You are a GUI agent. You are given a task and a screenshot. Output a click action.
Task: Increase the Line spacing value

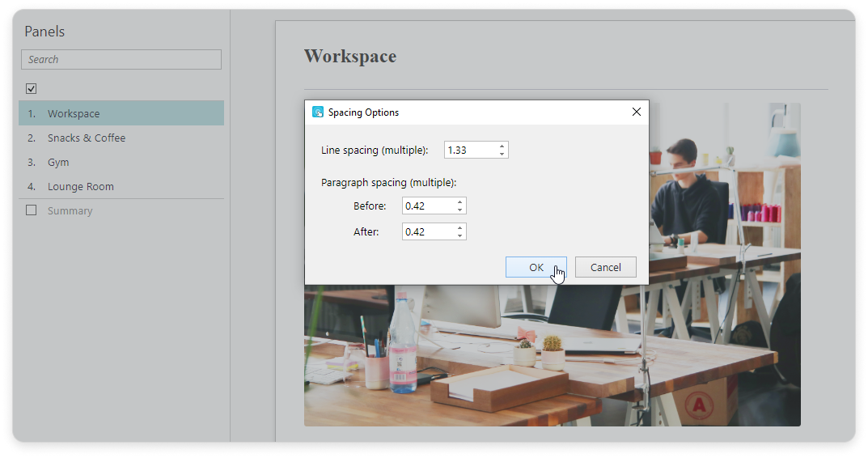(x=502, y=146)
